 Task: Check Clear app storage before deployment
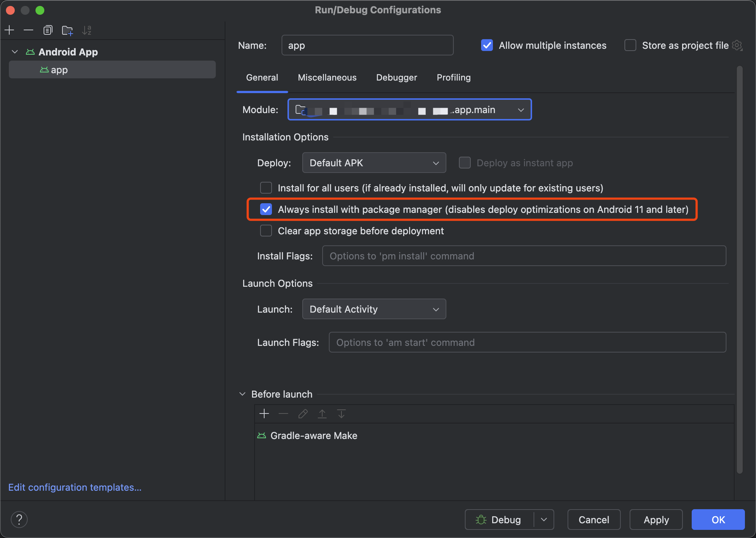266,231
